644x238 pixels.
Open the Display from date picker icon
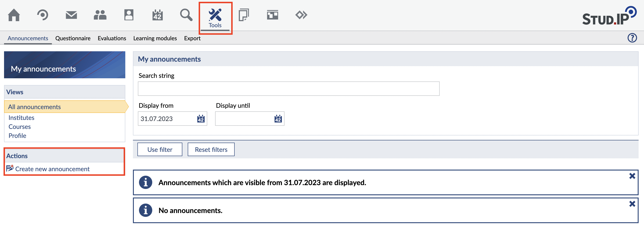(201, 119)
